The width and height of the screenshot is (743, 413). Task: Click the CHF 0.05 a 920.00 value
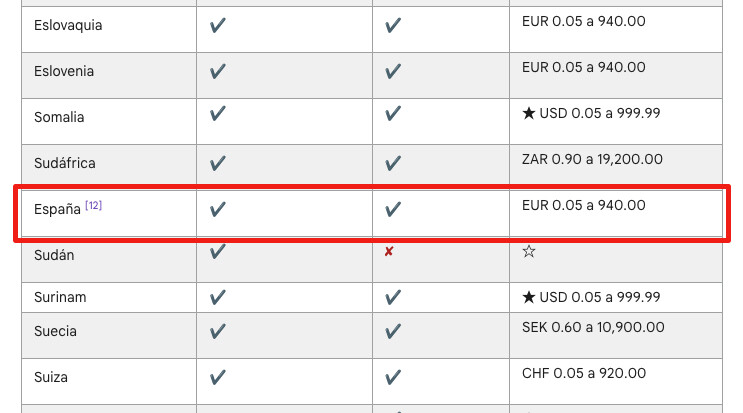585,374
